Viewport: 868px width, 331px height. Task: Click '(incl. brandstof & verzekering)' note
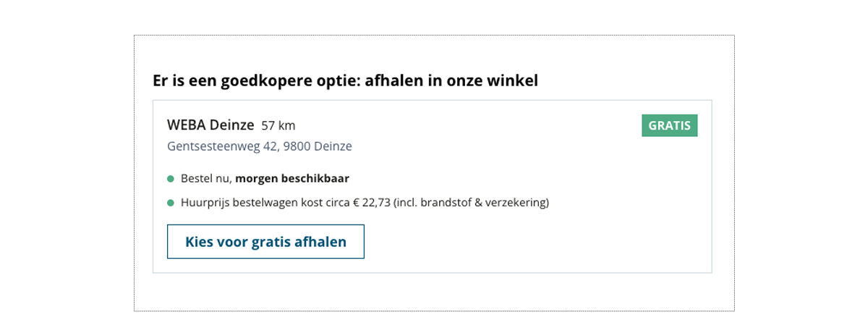click(x=472, y=203)
